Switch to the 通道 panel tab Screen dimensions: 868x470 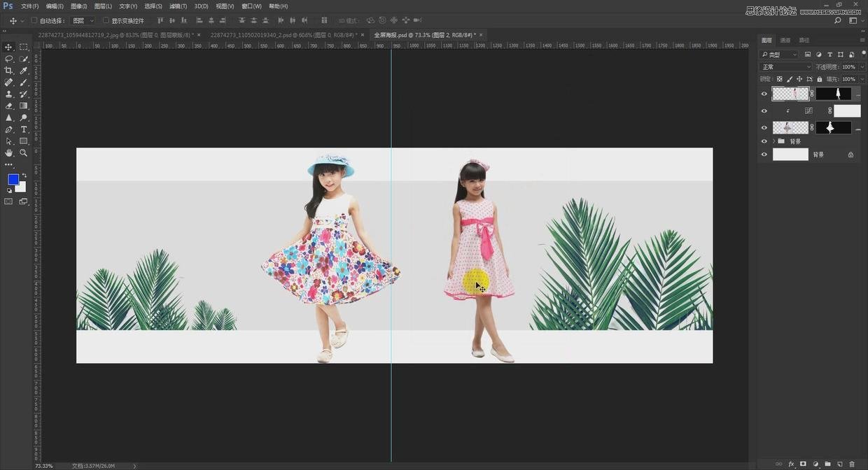point(785,41)
